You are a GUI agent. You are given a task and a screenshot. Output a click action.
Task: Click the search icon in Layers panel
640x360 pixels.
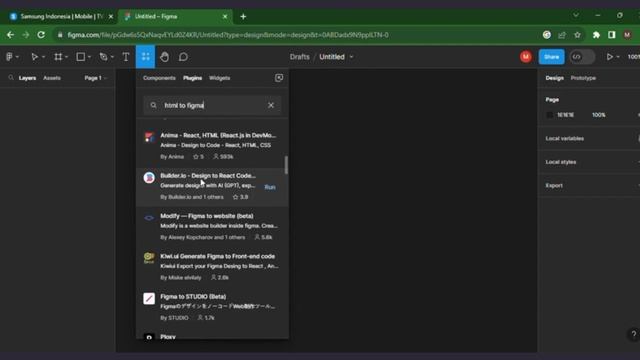11,78
